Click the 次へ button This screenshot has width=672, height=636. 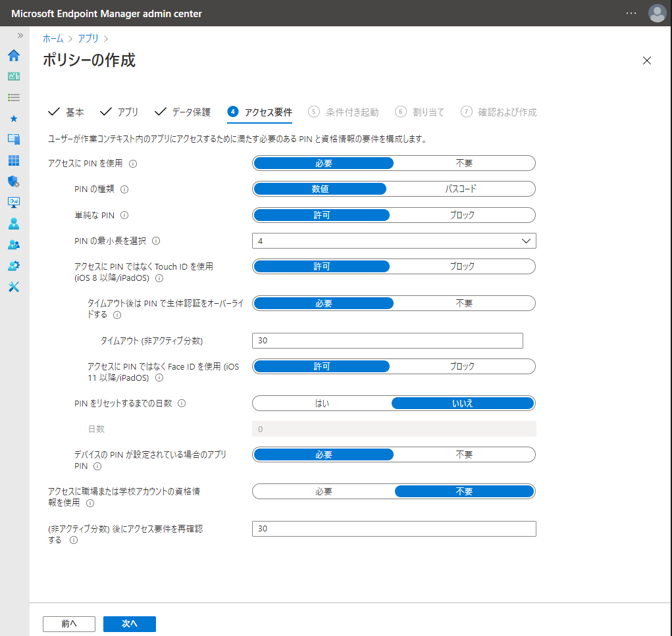click(x=130, y=624)
